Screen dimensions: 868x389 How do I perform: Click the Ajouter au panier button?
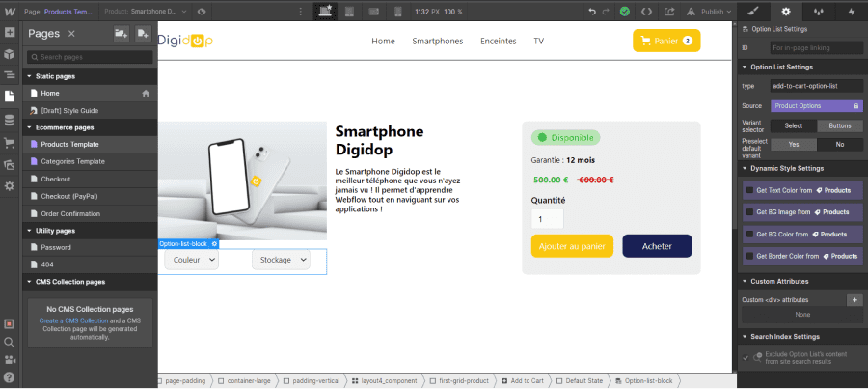[x=572, y=246]
